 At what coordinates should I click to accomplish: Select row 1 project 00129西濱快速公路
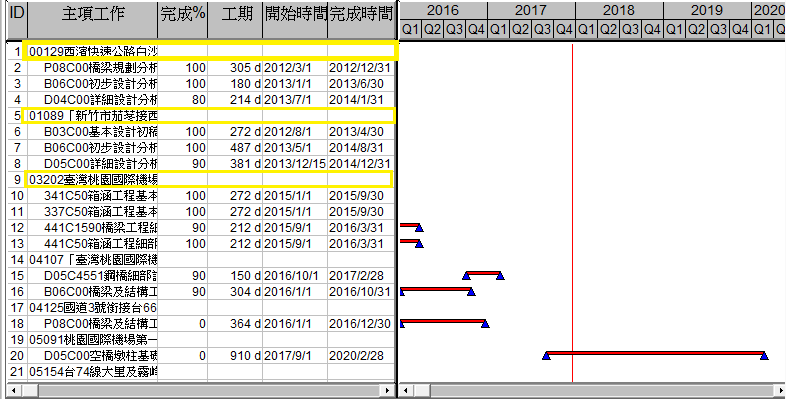pos(93,52)
